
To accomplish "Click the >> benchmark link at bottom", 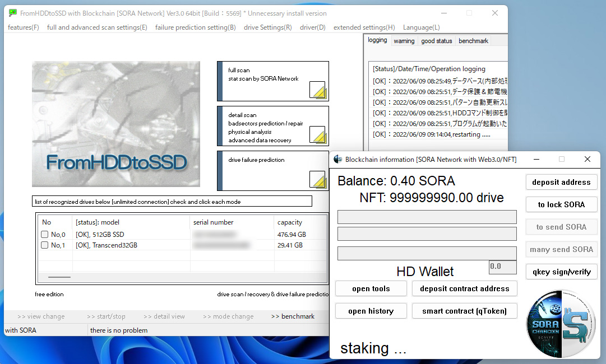I will click(293, 316).
